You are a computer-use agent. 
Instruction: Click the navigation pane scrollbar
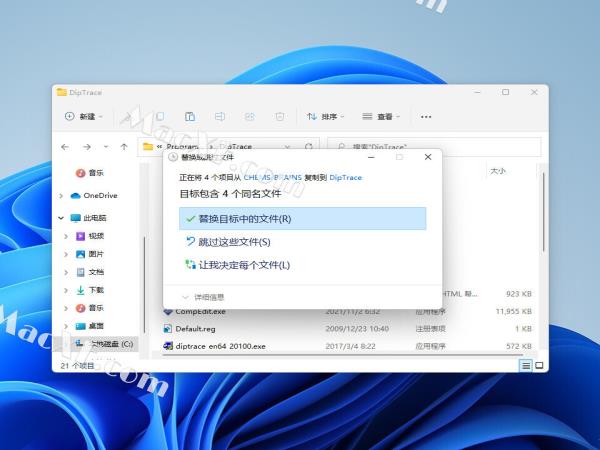(144, 285)
